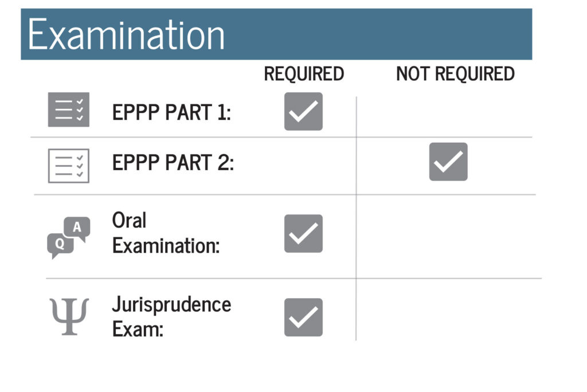Click the empty Not Required cell for Oral Examination
Image resolution: width=587 pixels, height=392 pixels.
pos(448,237)
